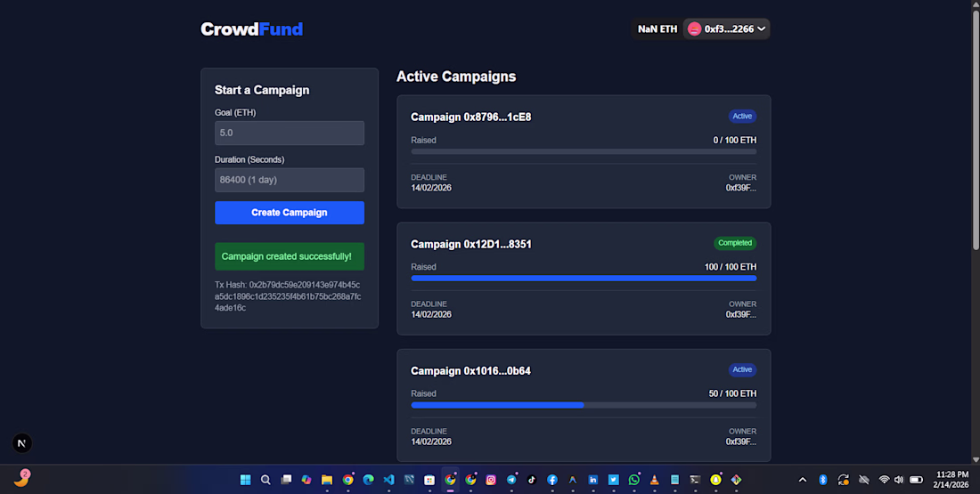This screenshot has height=494, width=980.
Task: Click the battery tray icon
Action: tap(916, 480)
